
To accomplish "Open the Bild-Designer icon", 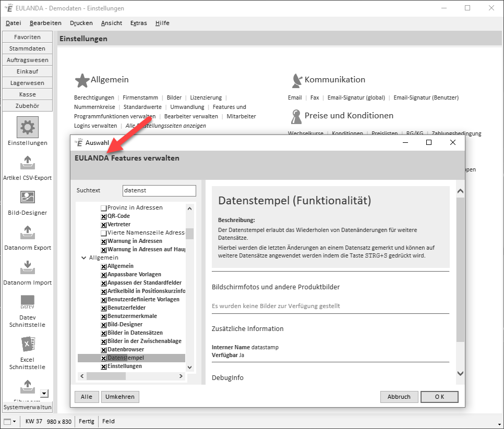I will click(28, 197).
